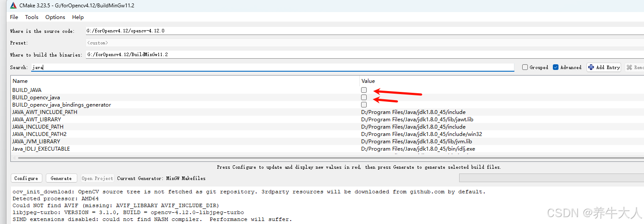Open the Tools menu
Screen dimensions: 644x224
coord(32,17)
